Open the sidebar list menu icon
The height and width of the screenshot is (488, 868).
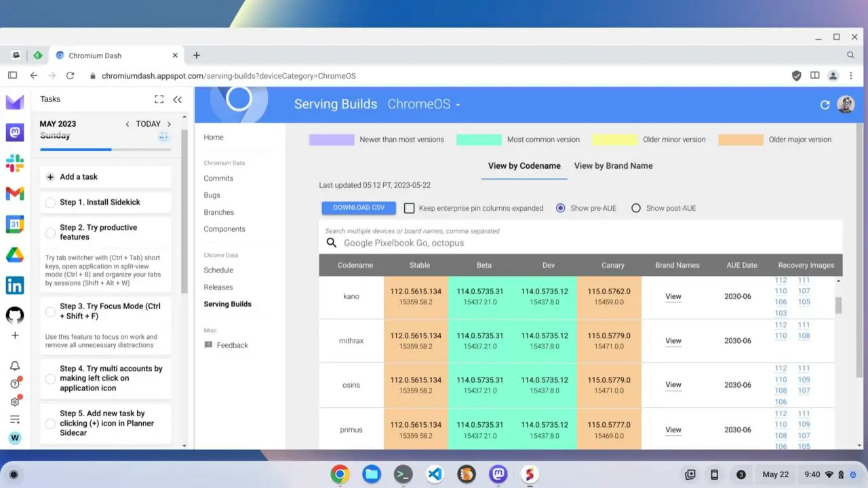click(x=15, y=420)
